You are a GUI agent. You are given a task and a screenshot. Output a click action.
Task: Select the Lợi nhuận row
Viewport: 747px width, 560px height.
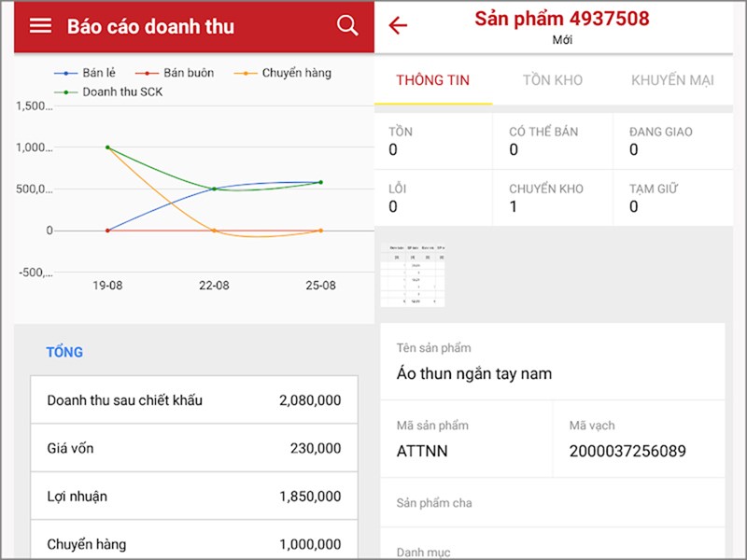194,497
